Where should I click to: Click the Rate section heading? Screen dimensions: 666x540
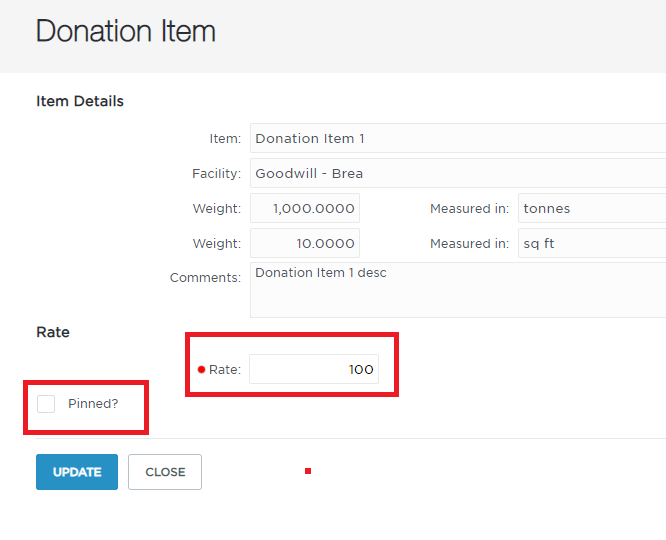[x=53, y=332]
